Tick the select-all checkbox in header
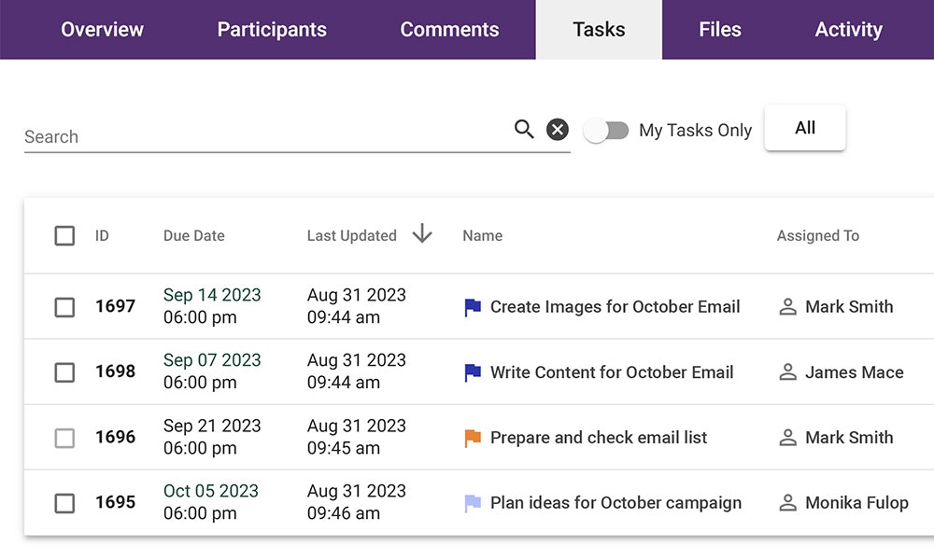 (x=64, y=235)
